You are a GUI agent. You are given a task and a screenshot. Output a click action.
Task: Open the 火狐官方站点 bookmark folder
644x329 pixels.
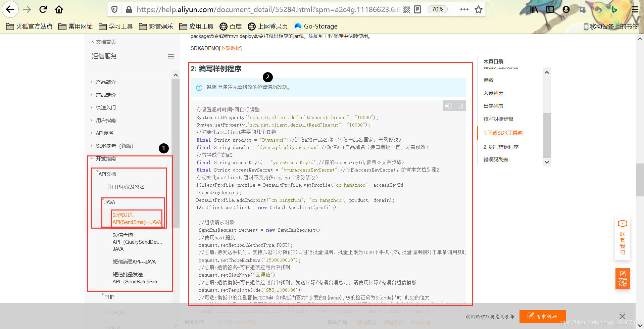[29, 26]
